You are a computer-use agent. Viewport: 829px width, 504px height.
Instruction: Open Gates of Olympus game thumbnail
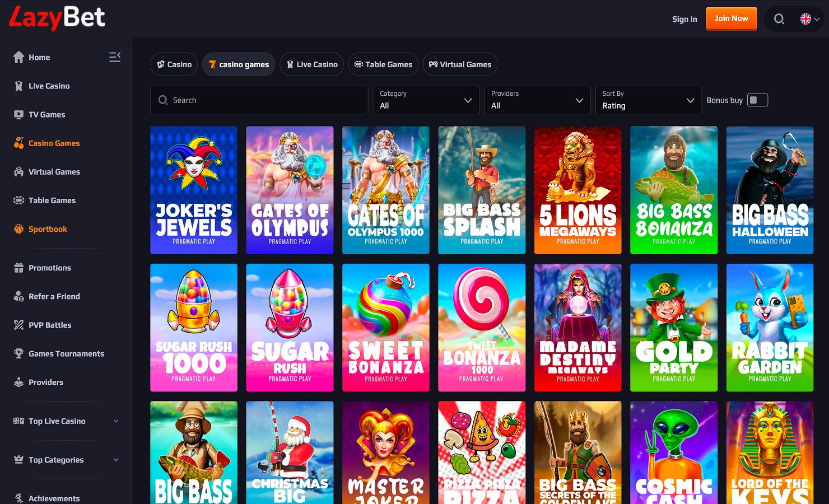coord(290,190)
